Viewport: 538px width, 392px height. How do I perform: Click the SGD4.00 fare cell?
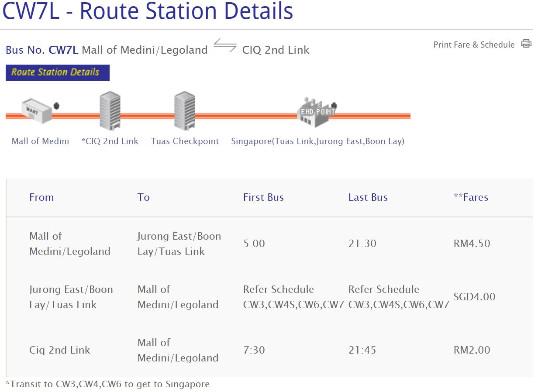[x=474, y=297]
